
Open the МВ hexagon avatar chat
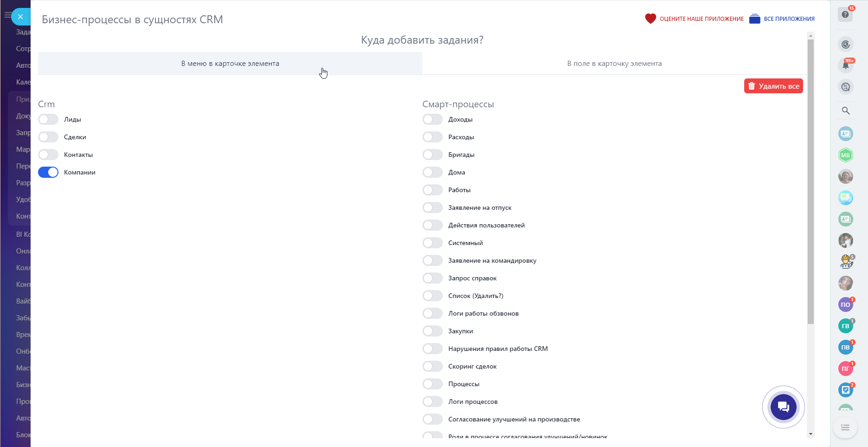point(846,155)
